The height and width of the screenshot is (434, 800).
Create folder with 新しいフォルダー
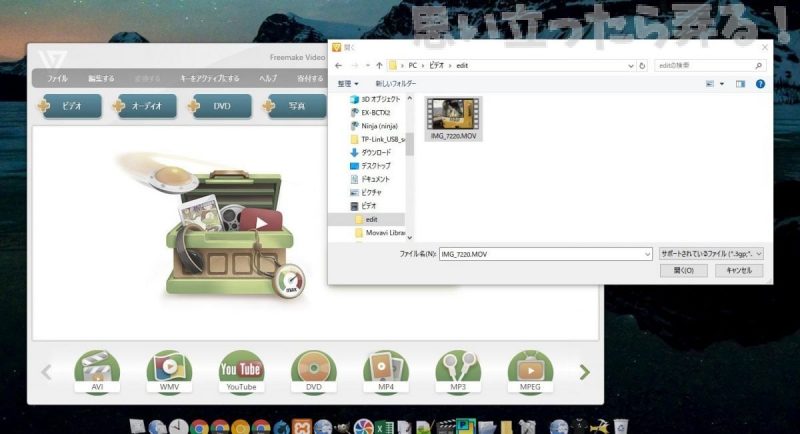coord(396,84)
